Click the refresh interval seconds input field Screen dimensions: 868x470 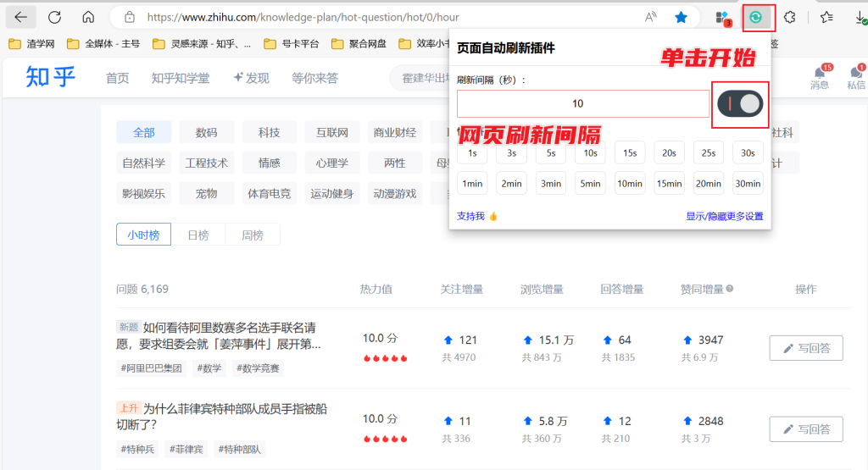pyautogui.click(x=583, y=103)
